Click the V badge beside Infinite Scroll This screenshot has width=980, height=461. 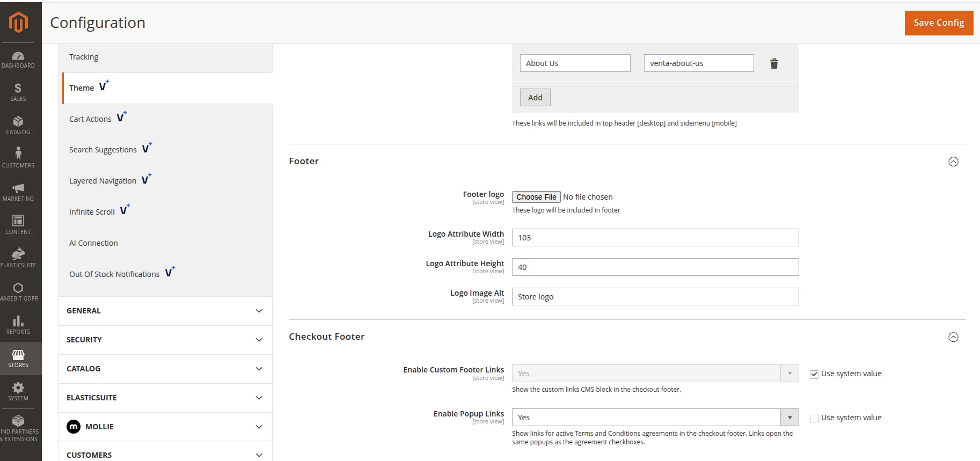tap(125, 210)
